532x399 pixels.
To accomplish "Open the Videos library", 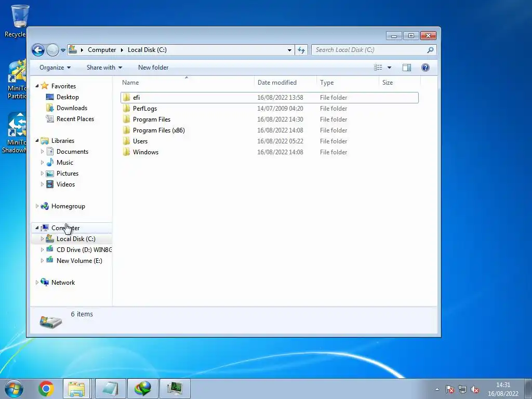I will point(65,184).
